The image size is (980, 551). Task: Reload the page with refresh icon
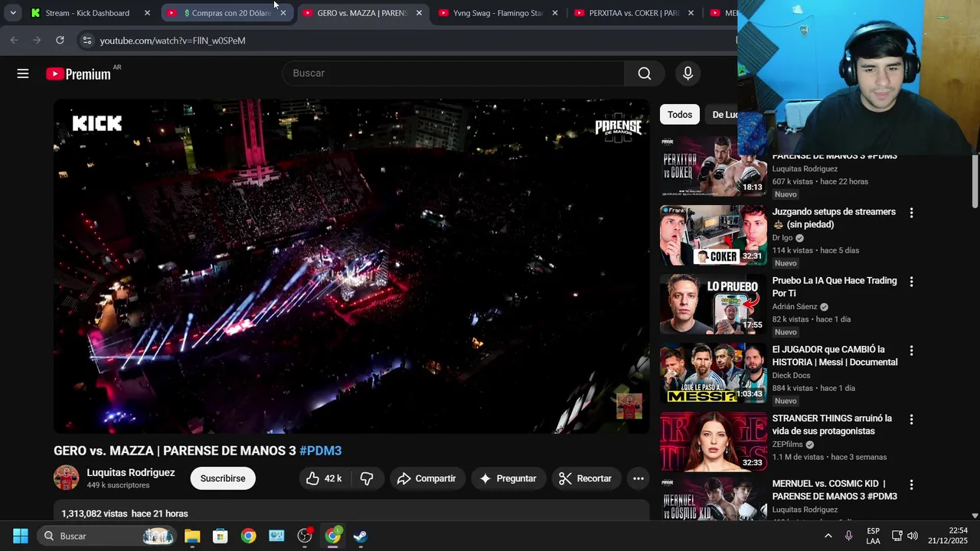60,40
